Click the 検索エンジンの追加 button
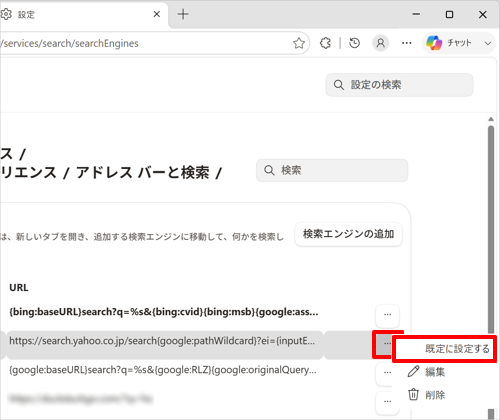The height and width of the screenshot is (420, 500). pos(348,234)
